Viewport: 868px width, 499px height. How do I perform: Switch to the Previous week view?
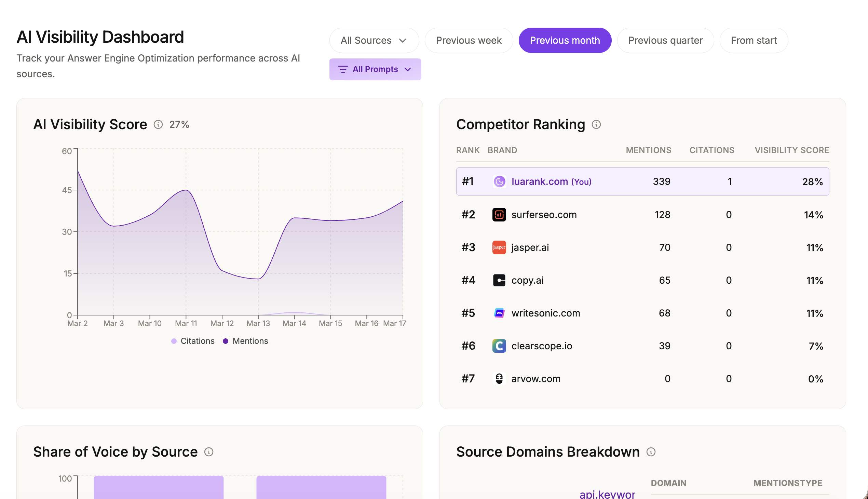tap(469, 40)
